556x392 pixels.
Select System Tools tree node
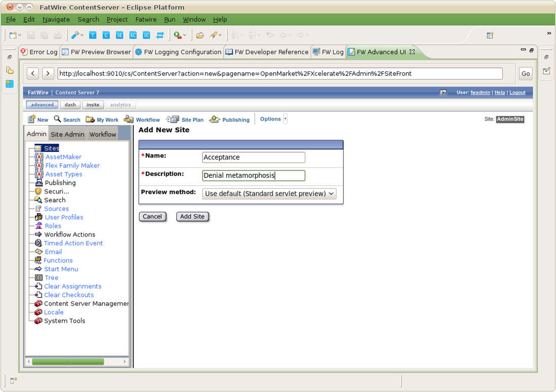[x=64, y=321]
